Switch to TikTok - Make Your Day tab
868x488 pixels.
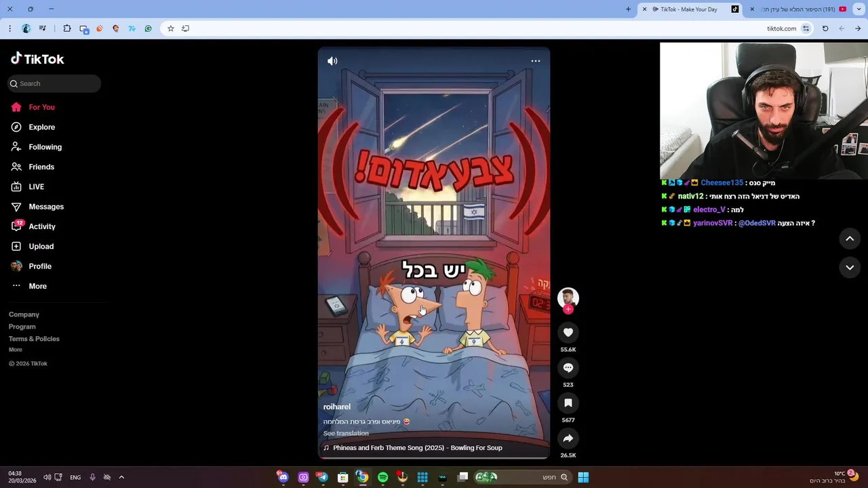coord(692,9)
